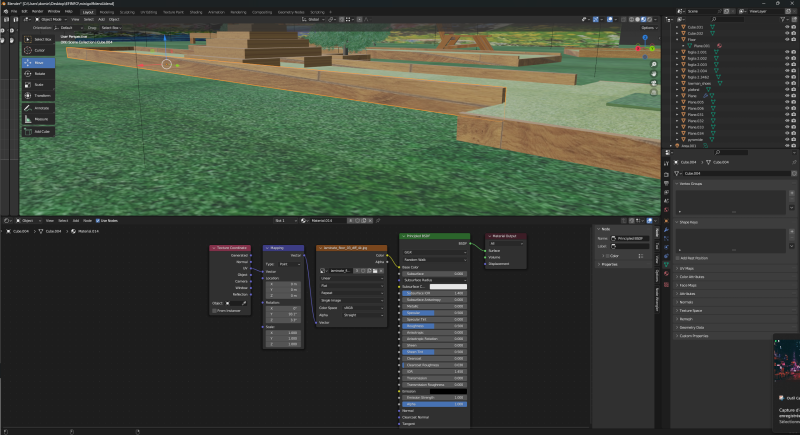Toggle viewport gizmos button

[595, 19]
